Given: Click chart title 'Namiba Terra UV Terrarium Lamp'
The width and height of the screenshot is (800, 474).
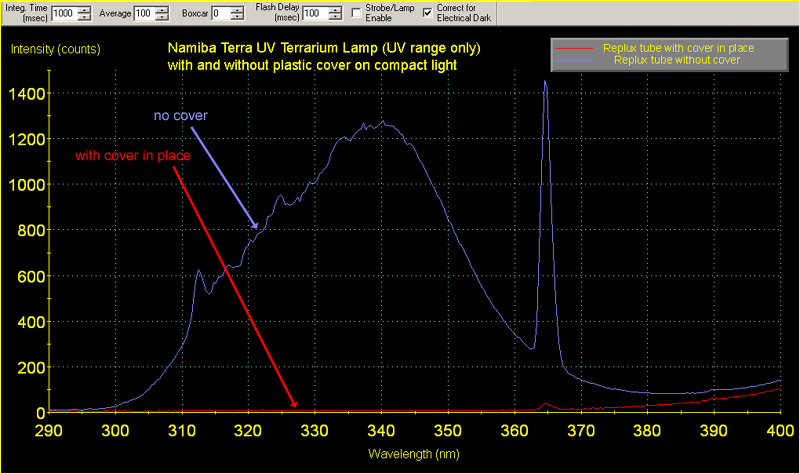Looking at the screenshot, I should [272, 48].
